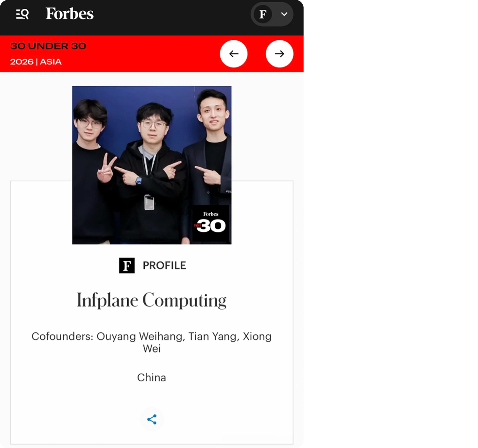
Task: Select the PROFILE label
Action: 164,265
